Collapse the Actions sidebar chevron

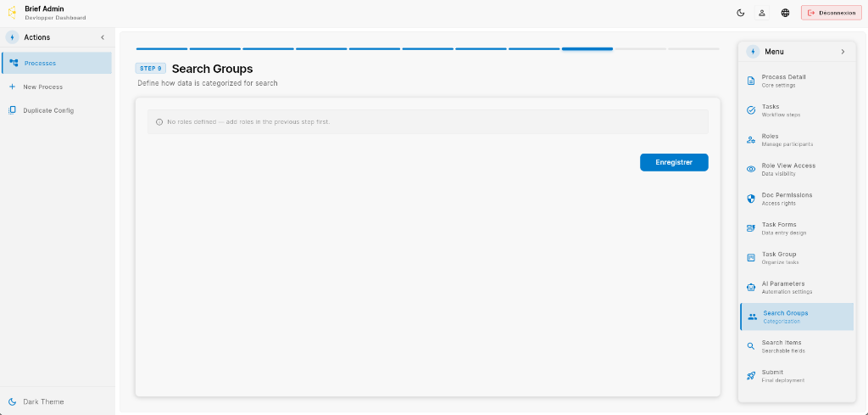103,37
